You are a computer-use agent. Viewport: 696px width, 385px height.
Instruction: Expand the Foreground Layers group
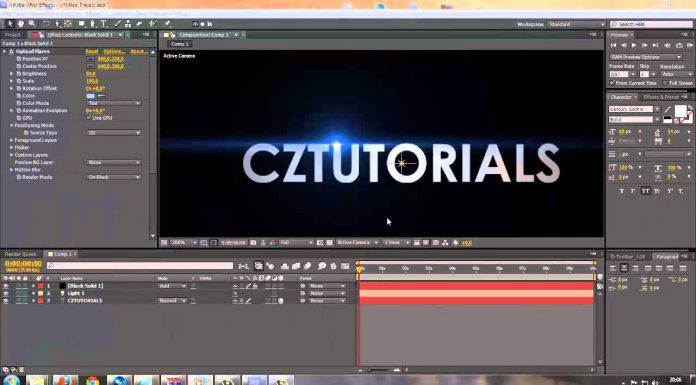coord(12,140)
